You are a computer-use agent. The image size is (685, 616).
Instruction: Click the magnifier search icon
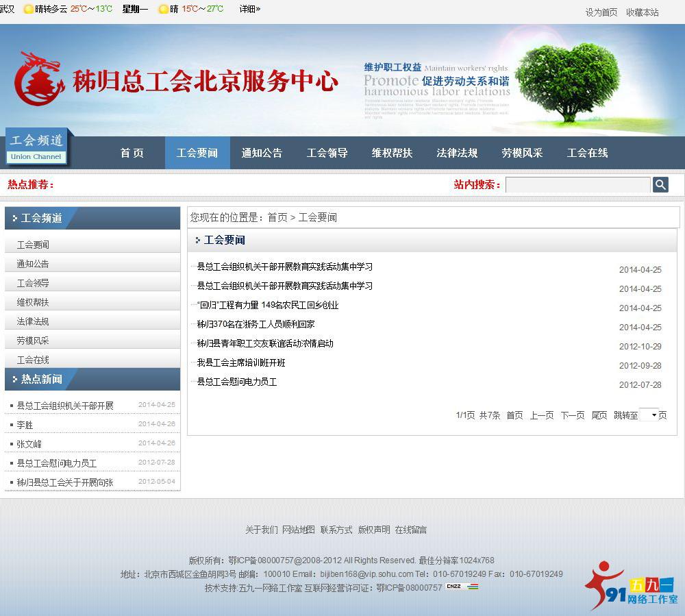660,185
